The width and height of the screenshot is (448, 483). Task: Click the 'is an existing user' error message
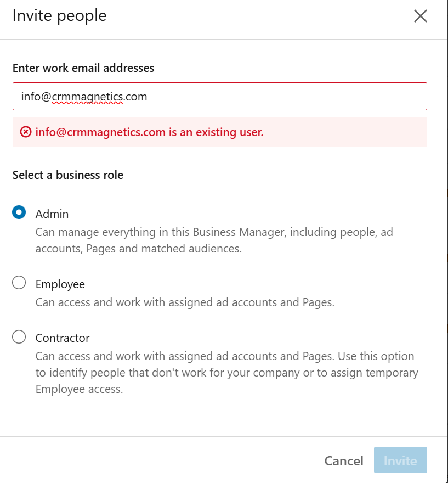[149, 132]
